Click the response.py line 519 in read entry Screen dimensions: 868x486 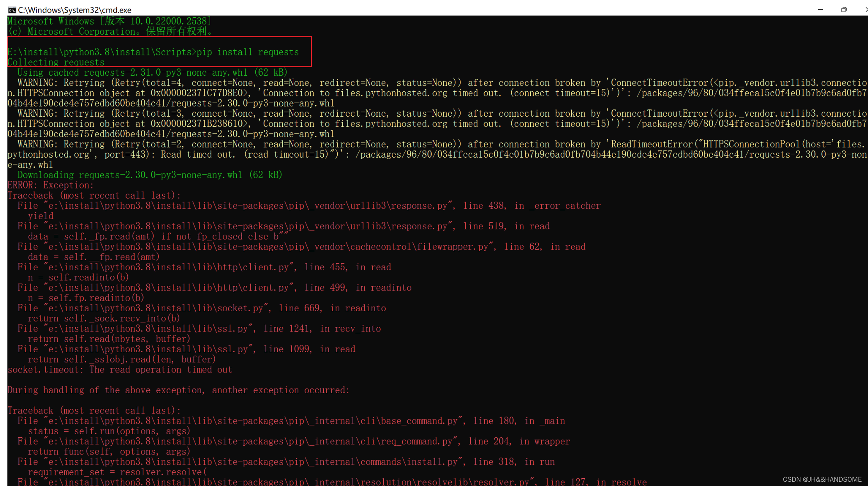283,226
